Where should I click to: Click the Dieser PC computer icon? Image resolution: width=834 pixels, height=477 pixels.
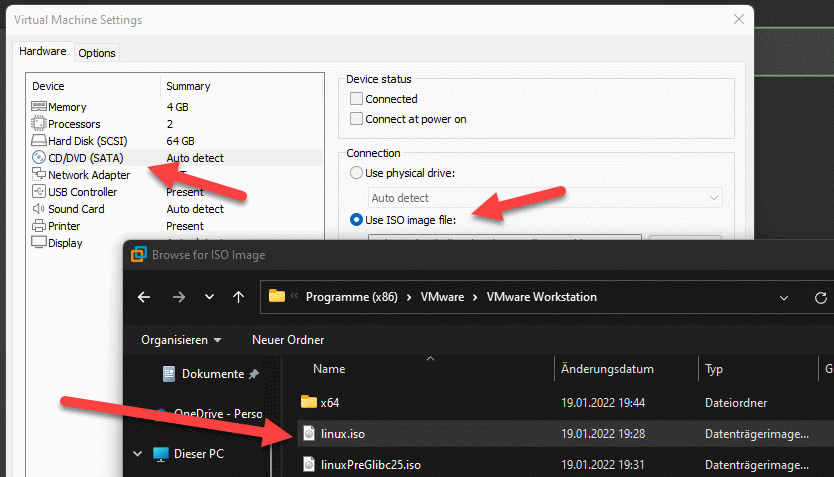pos(161,454)
